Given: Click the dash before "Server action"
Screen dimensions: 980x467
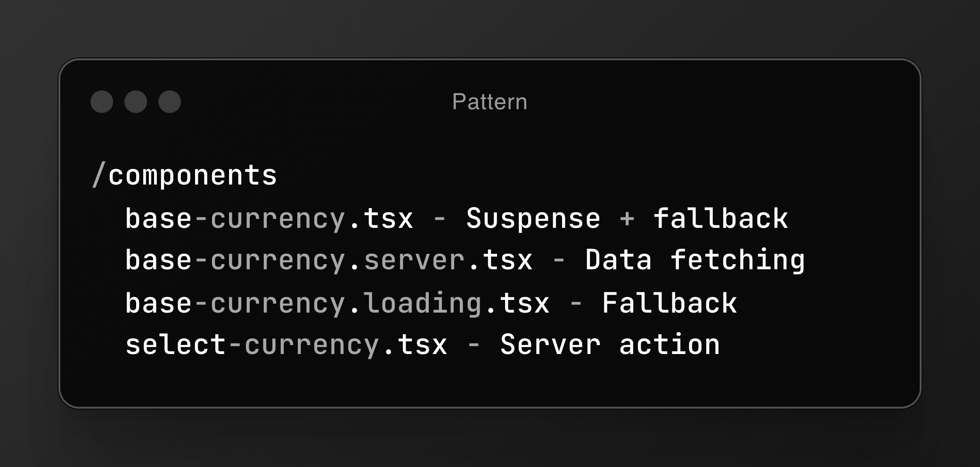Looking at the screenshot, I should 474,345.
